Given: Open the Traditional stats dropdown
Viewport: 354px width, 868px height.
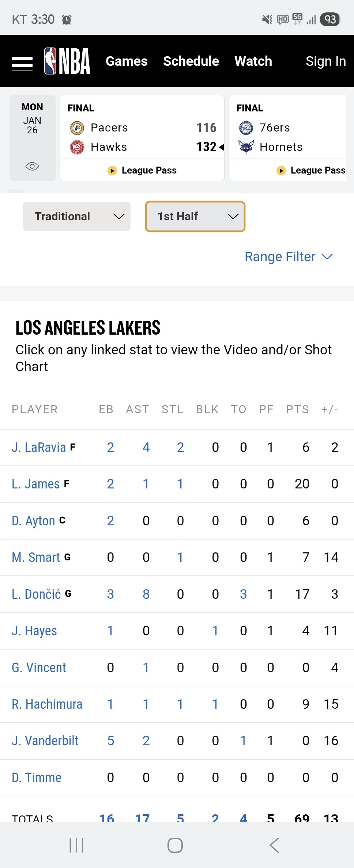Looking at the screenshot, I should tap(77, 216).
